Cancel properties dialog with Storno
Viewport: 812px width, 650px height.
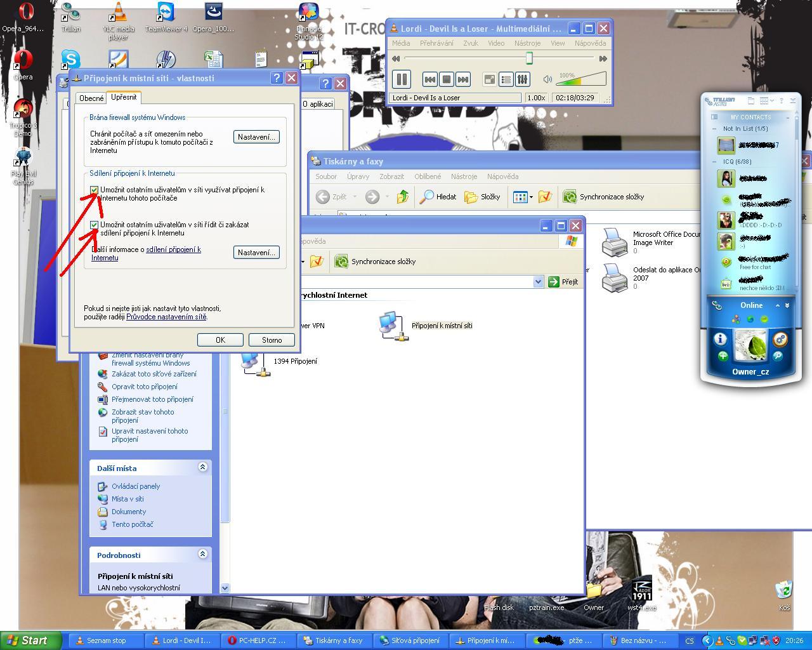272,340
